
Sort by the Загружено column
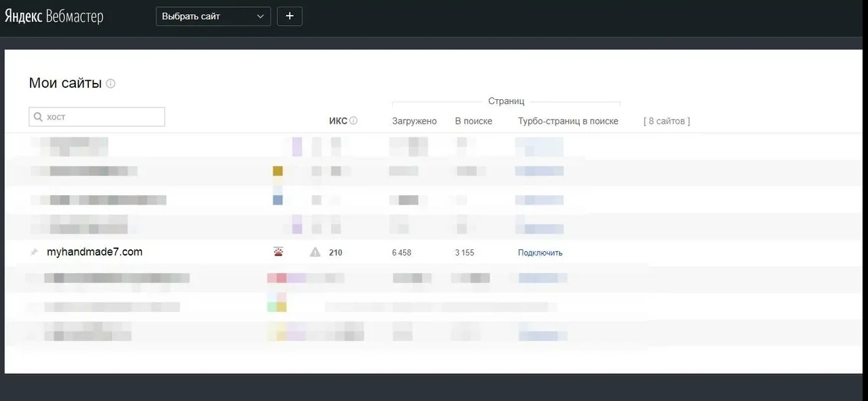point(414,121)
